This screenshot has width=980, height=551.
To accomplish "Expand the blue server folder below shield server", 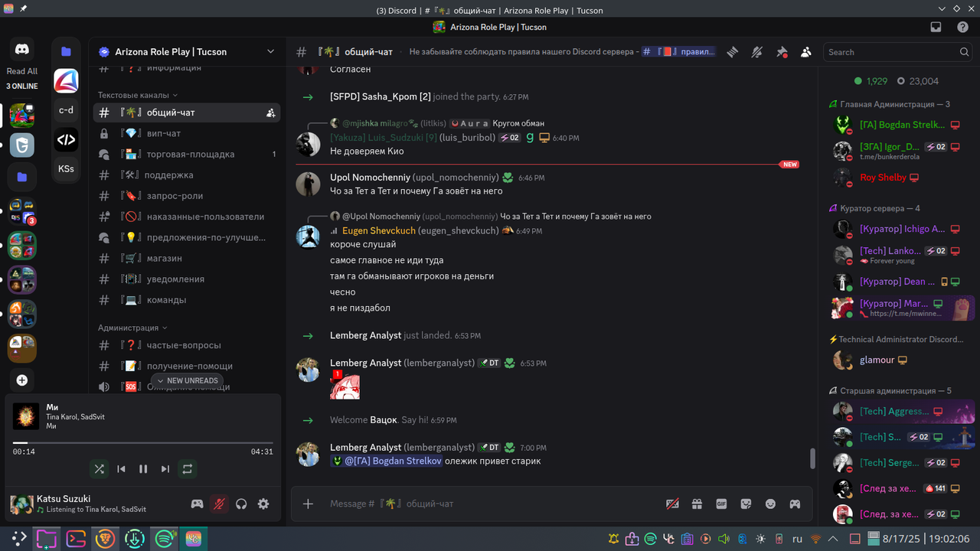I will [x=21, y=177].
